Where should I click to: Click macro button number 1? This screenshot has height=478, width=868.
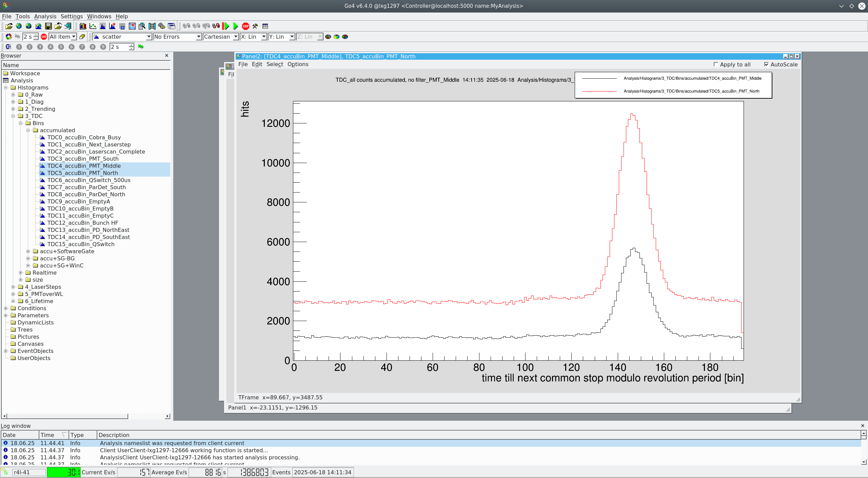click(19, 47)
